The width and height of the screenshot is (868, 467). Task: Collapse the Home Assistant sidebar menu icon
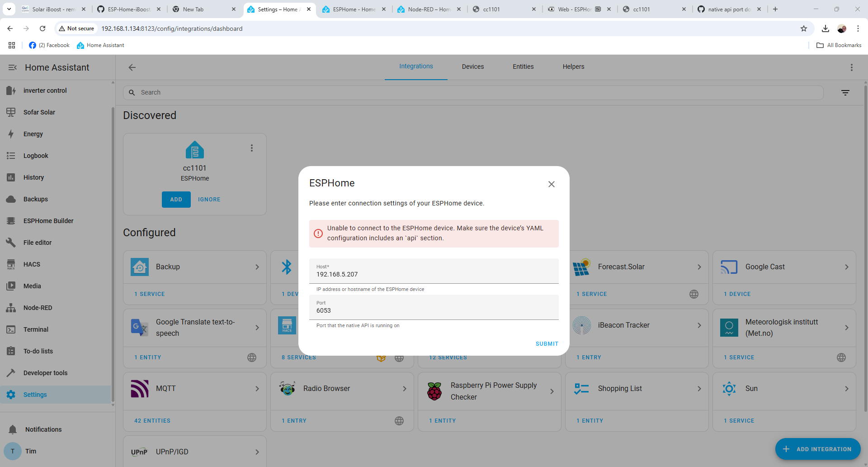pyautogui.click(x=12, y=67)
